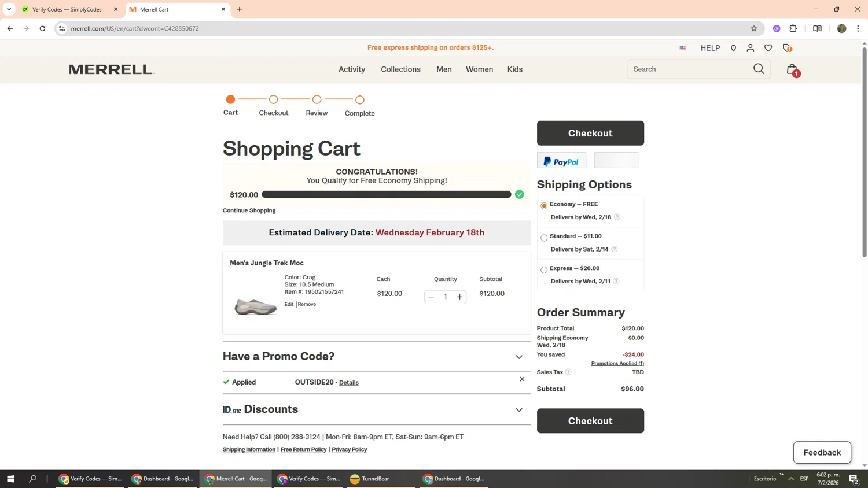Image resolution: width=868 pixels, height=488 pixels.
Task: Open the Windows notification center
Action: [854, 479]
